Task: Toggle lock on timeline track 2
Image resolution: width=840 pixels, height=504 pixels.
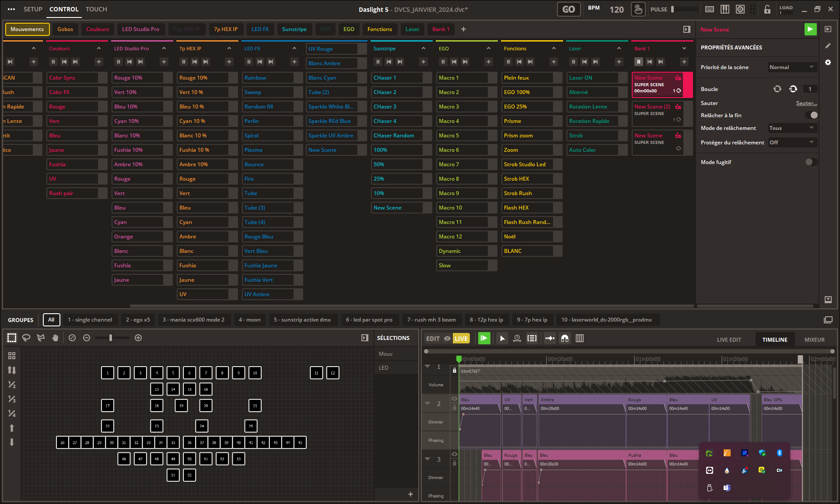Action: [455, 407]
